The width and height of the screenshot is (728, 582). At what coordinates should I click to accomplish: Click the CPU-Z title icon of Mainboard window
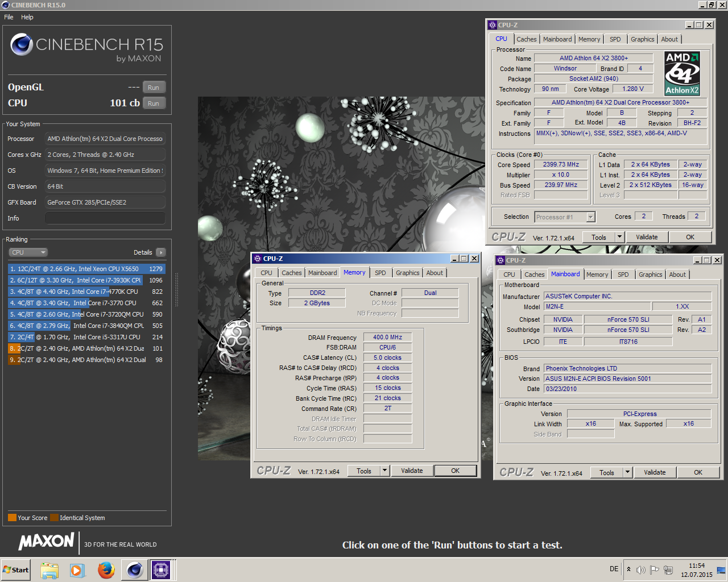pos(500,260)
